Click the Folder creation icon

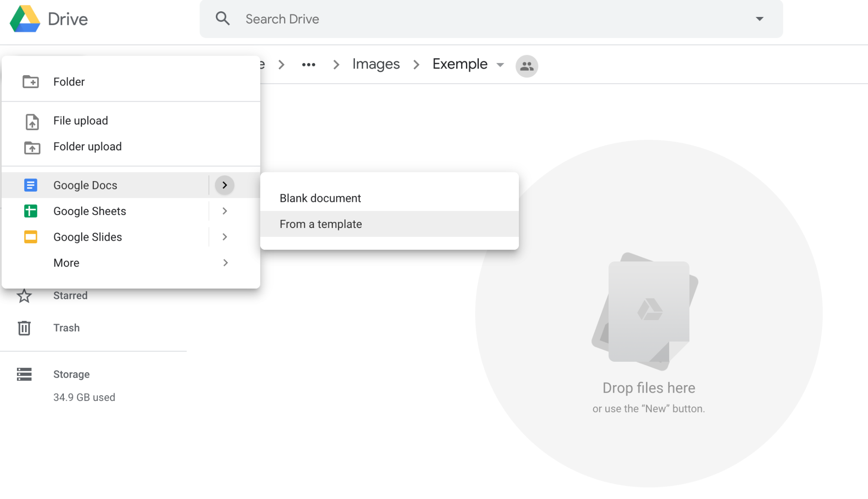coord(30,82)
